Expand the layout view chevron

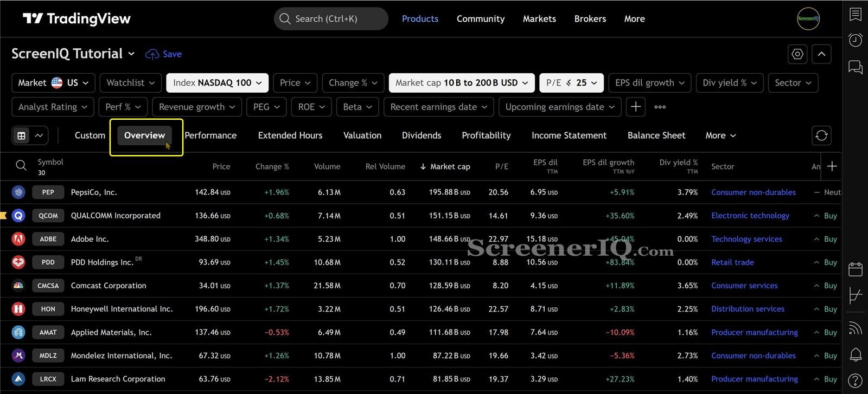(39, 135)
